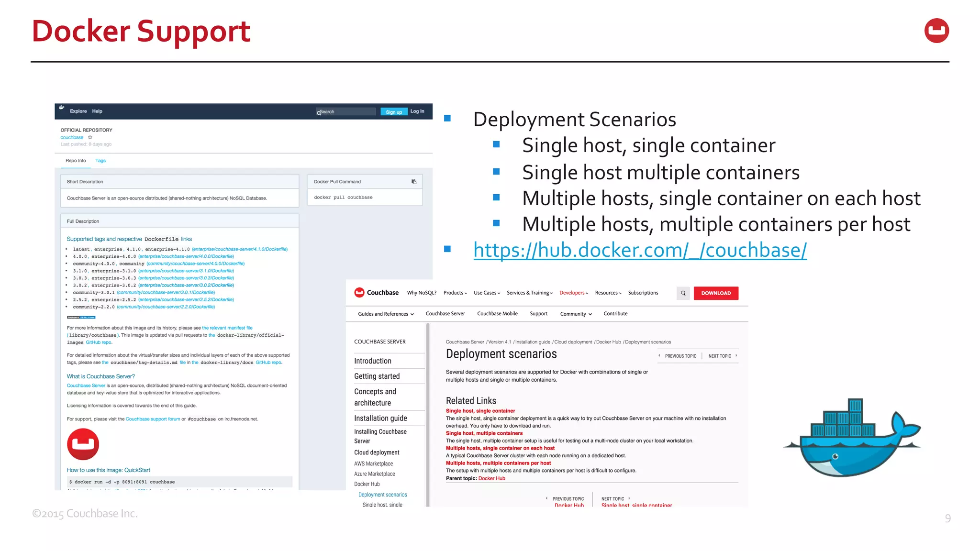Open the Why NoSQL? menu item
The height and width of the screenshot is (551, 980).
(x=422, y=293)
